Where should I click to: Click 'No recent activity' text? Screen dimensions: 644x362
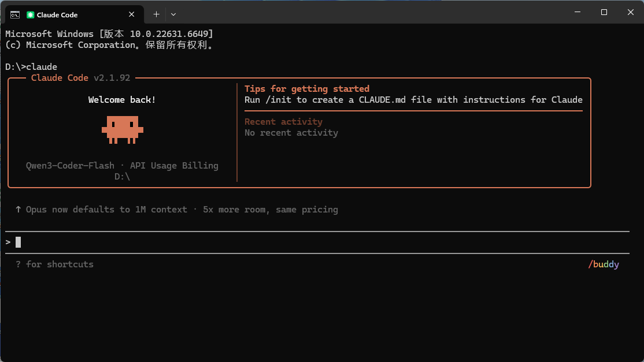tap(291, 133)
